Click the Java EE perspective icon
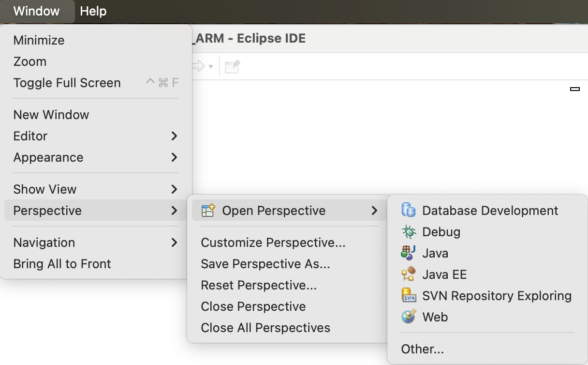This screenshot has height=365, width=588. [x=409, y=274]
